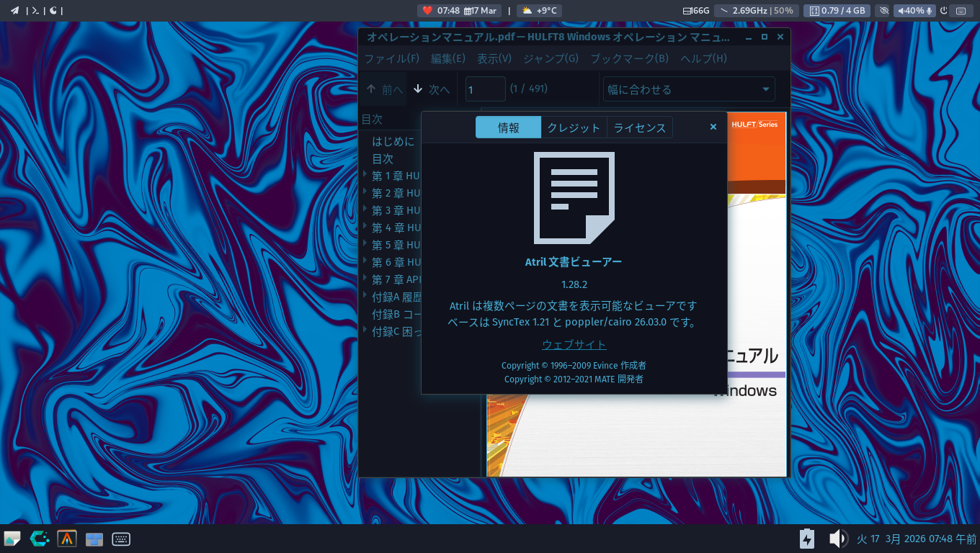Image resolution: width=980 pixels, height=553 pixels.
Task: Click the page number input field
Action: point(486,89)
